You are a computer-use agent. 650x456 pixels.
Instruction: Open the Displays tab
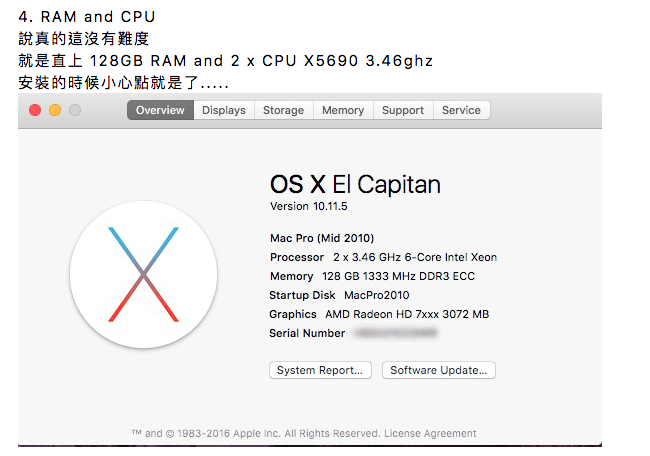point(224,110)
